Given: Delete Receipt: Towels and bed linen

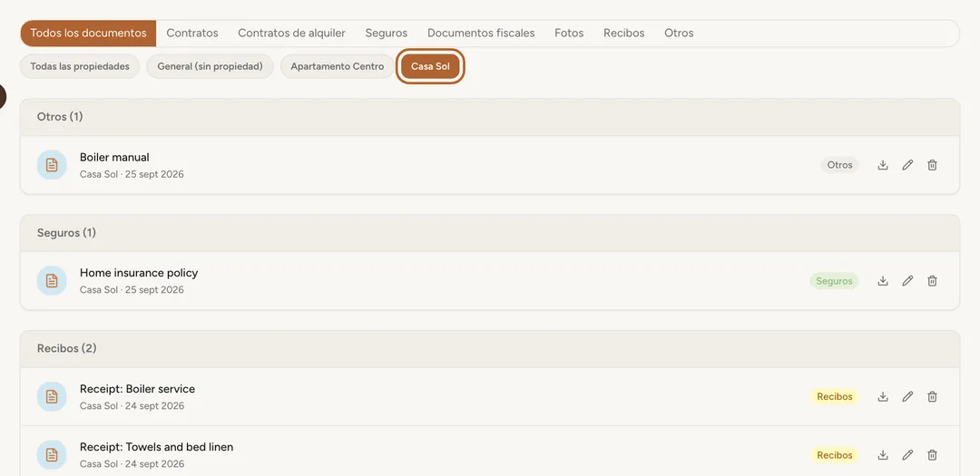Looking at the screenshot, I should (932, 455).
